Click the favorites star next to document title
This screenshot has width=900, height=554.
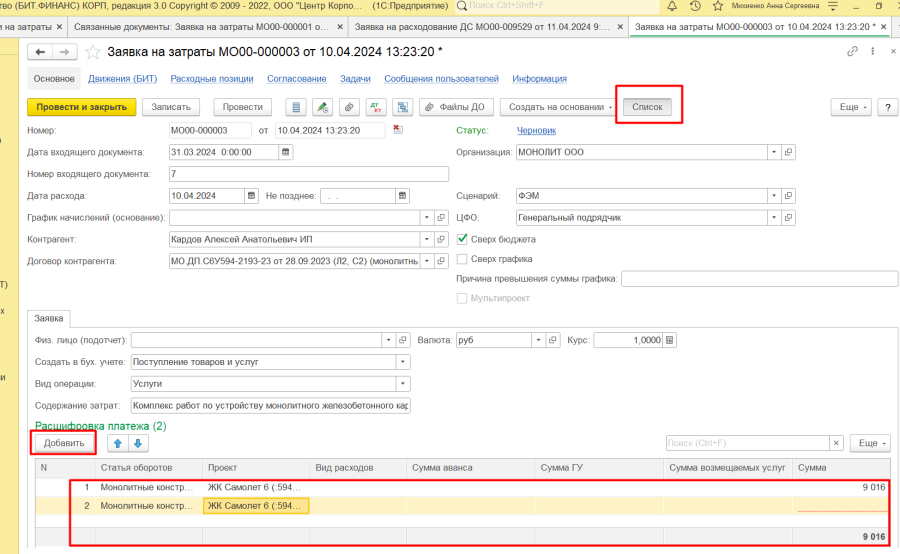tap(93, 51)
